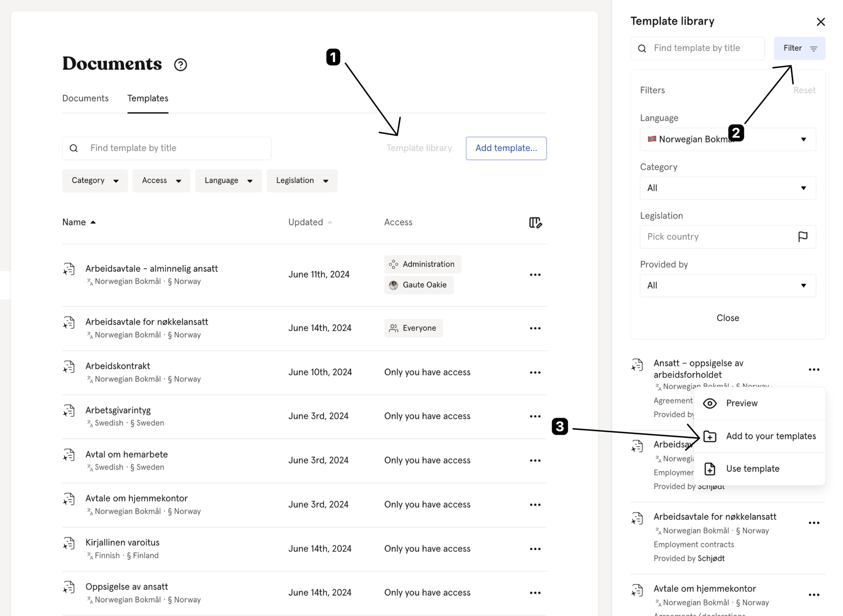Open options for Arbeidskontrakt template row
The width and height of the screenshot is (843, 616).
[535, 372]
